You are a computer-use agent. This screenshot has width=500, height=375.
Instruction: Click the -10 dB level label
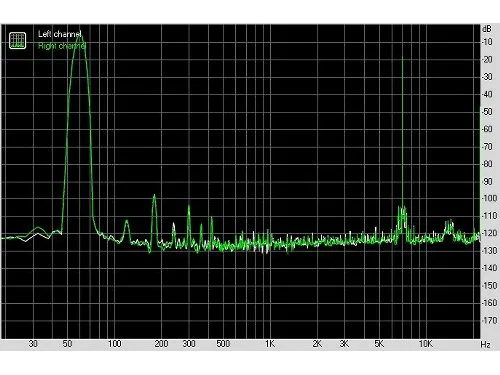click(x=487, y=42)
